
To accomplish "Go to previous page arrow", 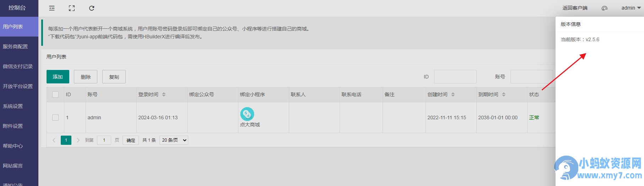I will pos(54,140).
